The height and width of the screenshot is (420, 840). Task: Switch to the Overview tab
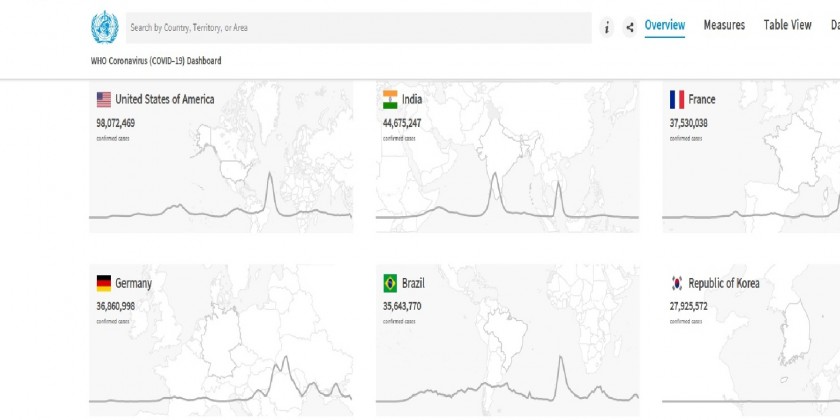[x=664, y=25]
